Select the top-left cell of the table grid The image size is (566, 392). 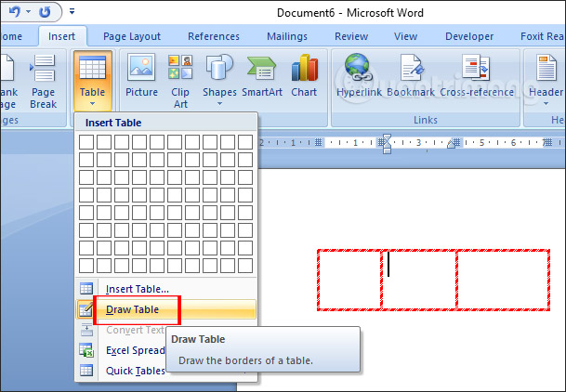86,142
